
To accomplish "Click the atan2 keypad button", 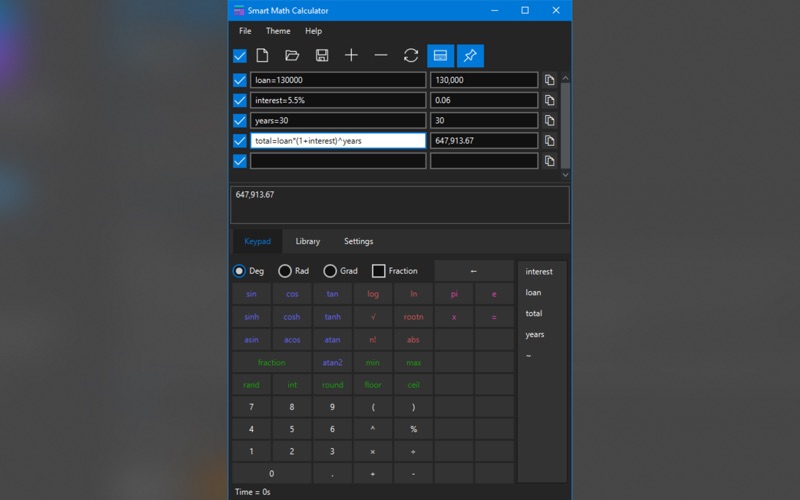I will (x=332, y=362).
